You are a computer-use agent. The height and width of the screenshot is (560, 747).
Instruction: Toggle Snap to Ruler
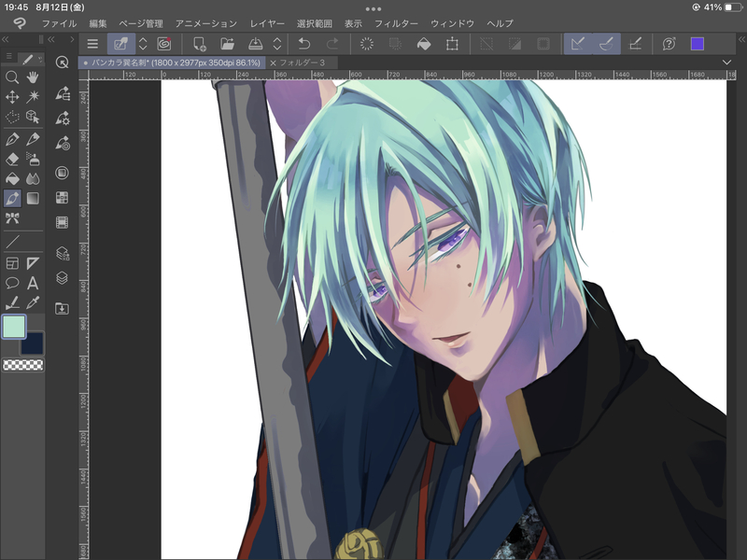click(578, 44)
